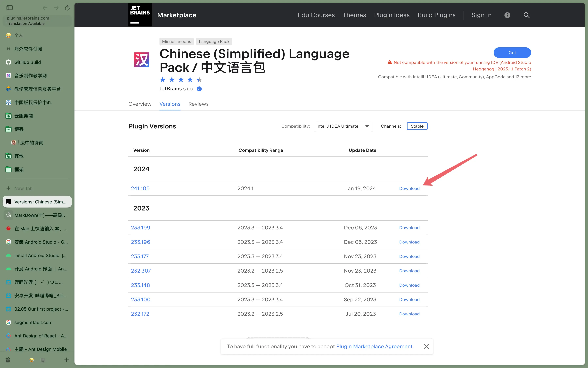The image size is (588, 368).
Task: Open the JetBrains logo home link
Action: click(x=140, y=15)
